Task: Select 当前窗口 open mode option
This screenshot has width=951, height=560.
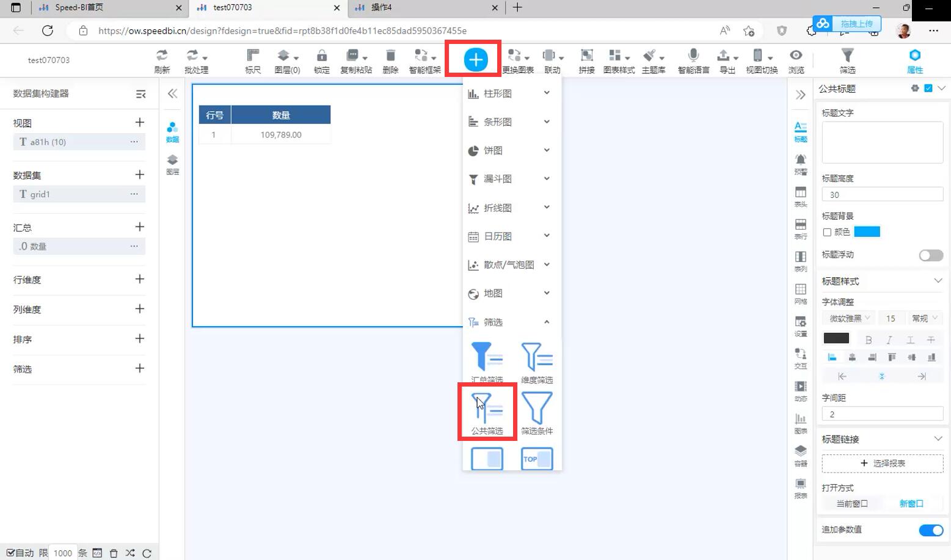Action: tap(851, 504)
